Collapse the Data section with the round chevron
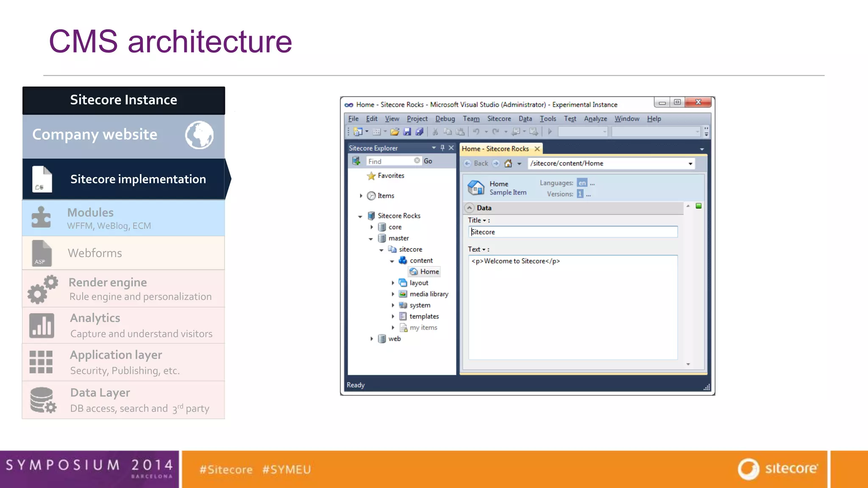This screenshot has width=868, height=488. 470,208
